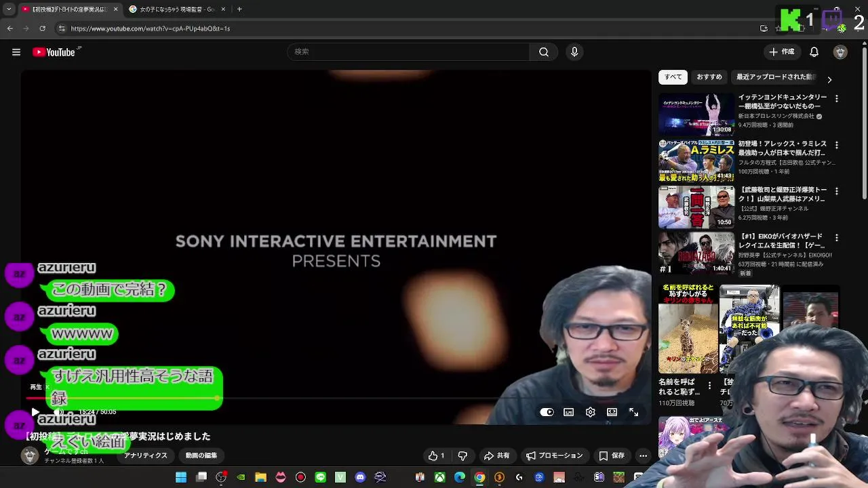This screenshot has width=868, height=488.
Task: Open options for giraffe short 名前を呼ばれると
Action: coord(710,386)
